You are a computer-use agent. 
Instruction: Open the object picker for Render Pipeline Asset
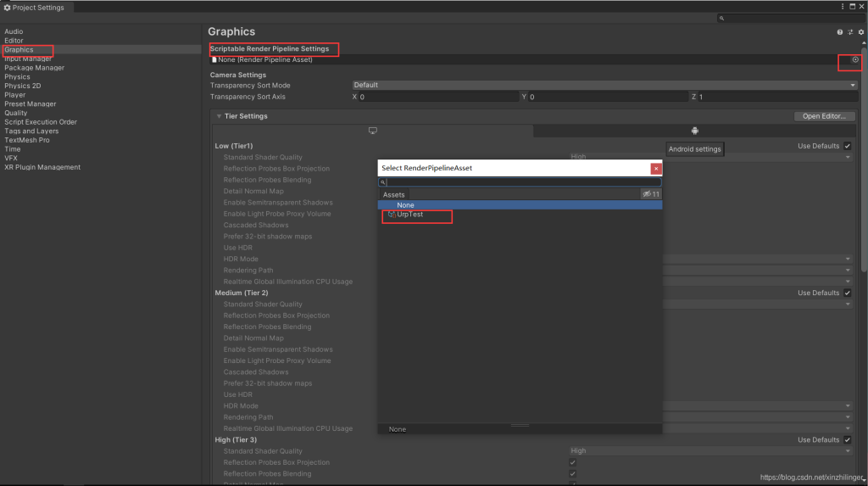pos(855,60)
